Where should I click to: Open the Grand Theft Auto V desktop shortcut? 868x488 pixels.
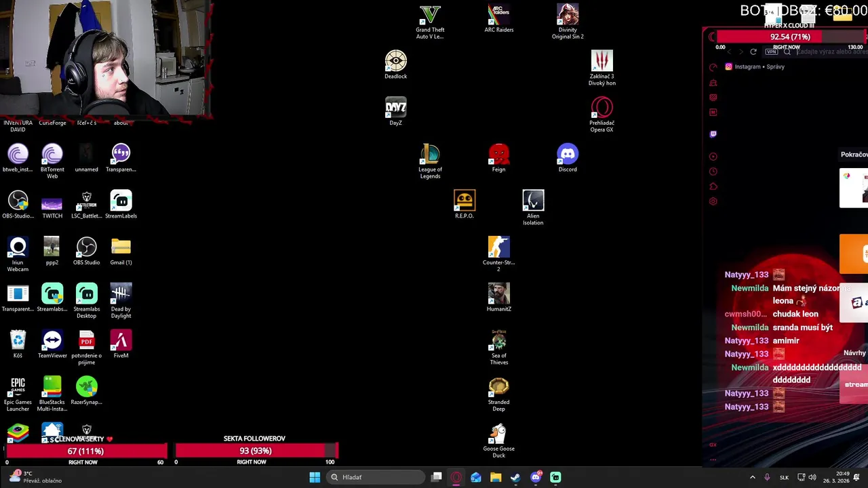(x=430, y=22)
